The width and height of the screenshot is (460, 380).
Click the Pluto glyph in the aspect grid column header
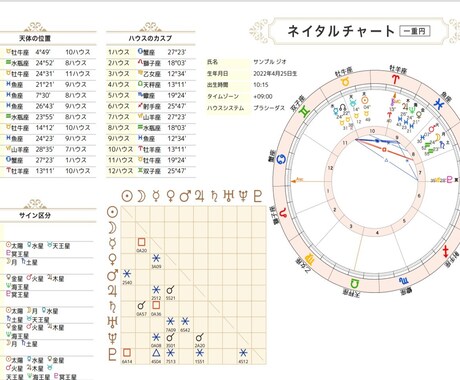(x=258, y=196)
